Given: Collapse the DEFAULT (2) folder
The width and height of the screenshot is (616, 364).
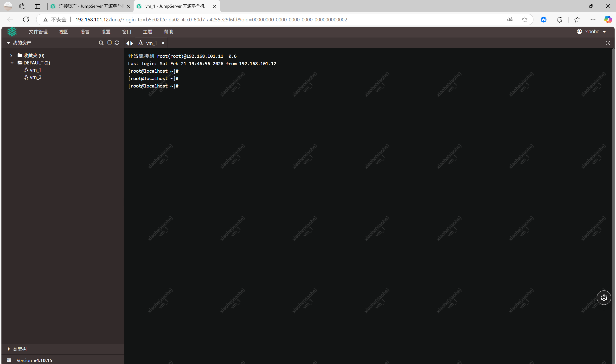Looking at the screenshot, I should point(12,63).
